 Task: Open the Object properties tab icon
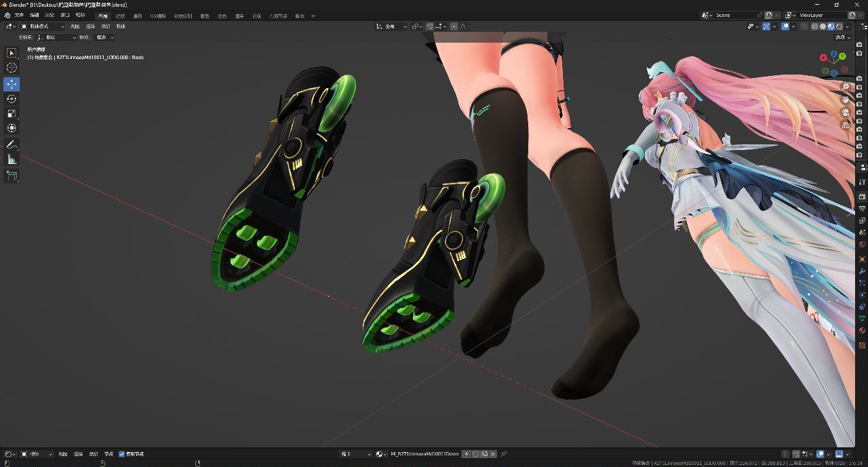point(862,259)
